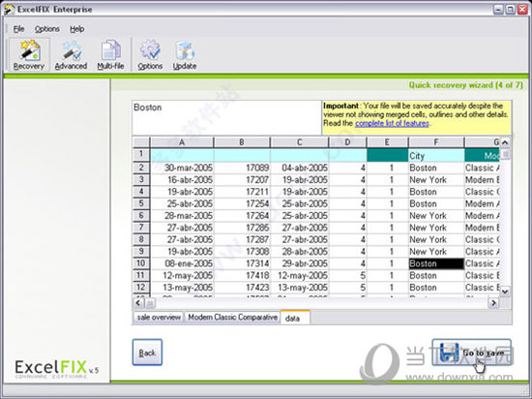The height and width of the screenshot is (399, 532).
Task: Click cell 17207 in row 3
Action: tap(242, 180)
